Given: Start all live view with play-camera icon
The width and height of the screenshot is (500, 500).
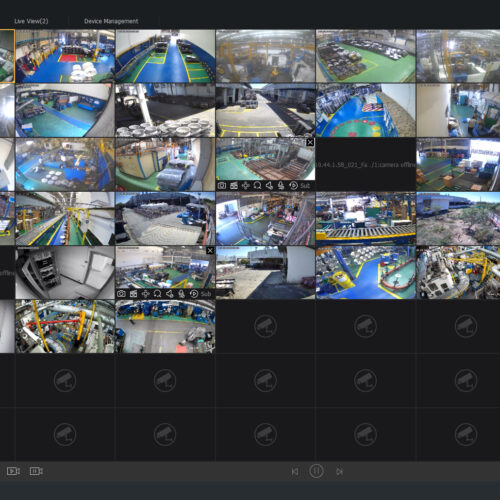Looking at the screenshot, I should (13, 471).
